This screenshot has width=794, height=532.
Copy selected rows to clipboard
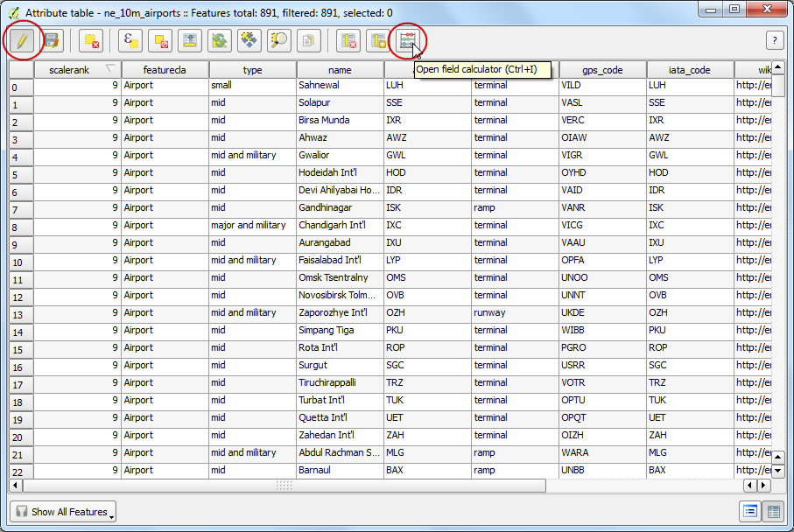pos(308,40)
